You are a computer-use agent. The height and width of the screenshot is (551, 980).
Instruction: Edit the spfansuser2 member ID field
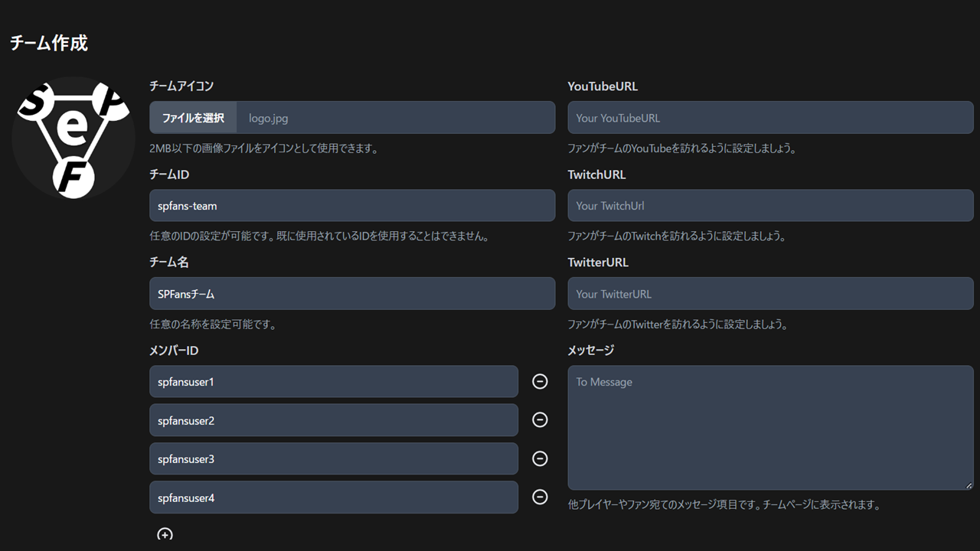[x=334, y=420]
